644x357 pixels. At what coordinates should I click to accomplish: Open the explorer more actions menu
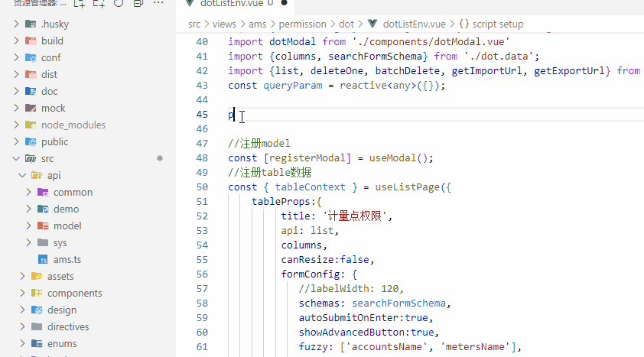158,4
